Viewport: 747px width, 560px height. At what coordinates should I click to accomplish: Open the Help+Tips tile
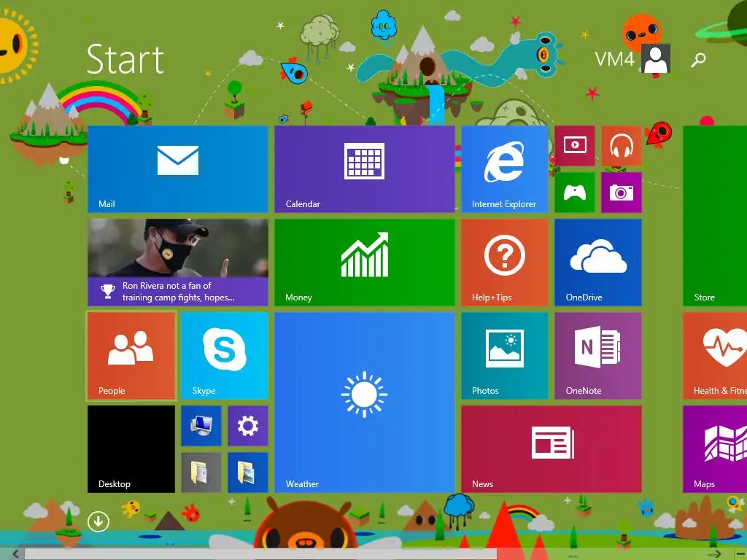click(505, 262)
